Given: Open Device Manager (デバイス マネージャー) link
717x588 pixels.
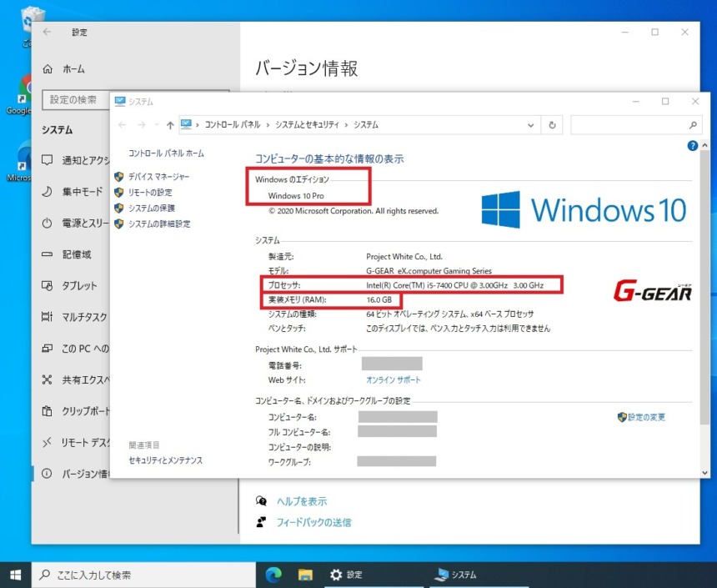Looking at the screenshot, I should point(158,177).
